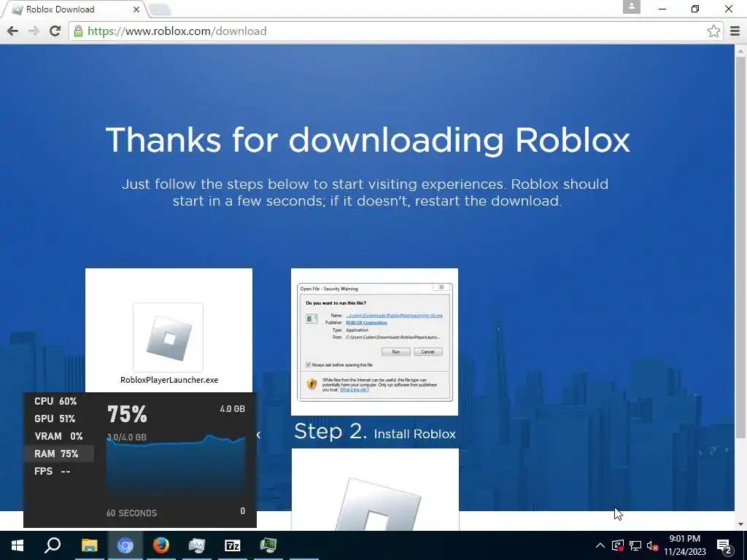The height and width of the screenshot is (560, 747).
Task: Open Windows search from the taskbar
Action: point(53,545)
